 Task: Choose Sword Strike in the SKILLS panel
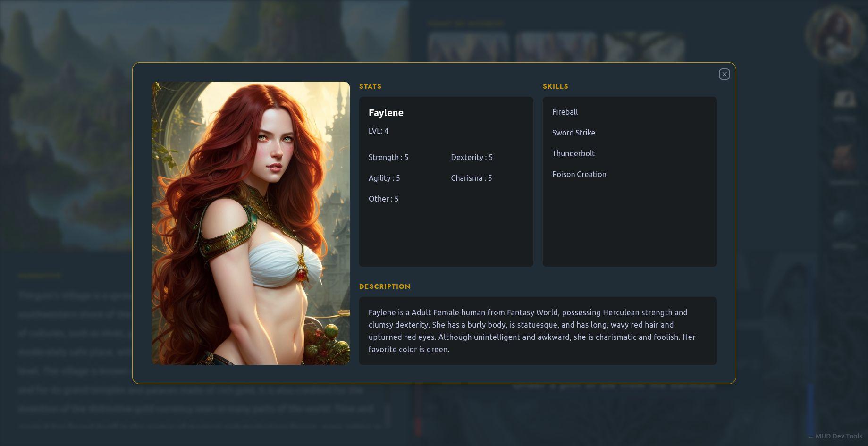tap(573, 133)
